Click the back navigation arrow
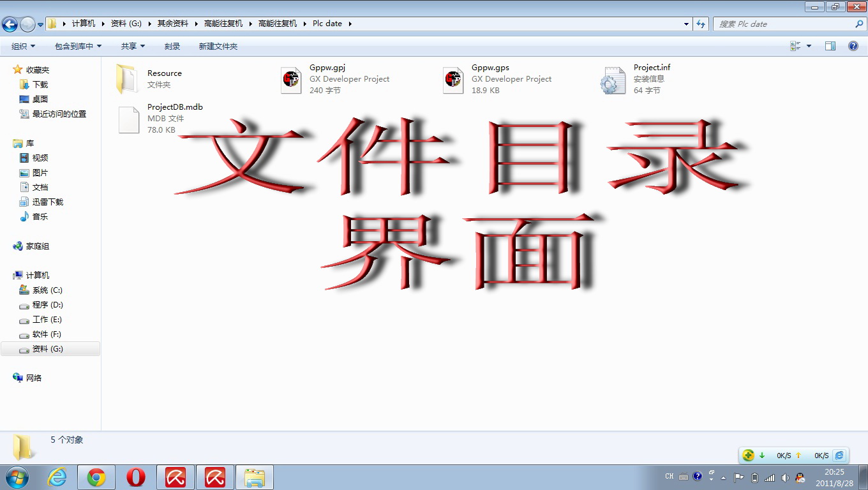 (10, 24)
